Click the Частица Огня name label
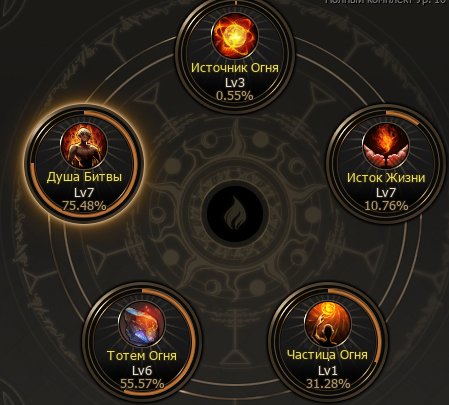449x405 pixels. click(327, 355)
